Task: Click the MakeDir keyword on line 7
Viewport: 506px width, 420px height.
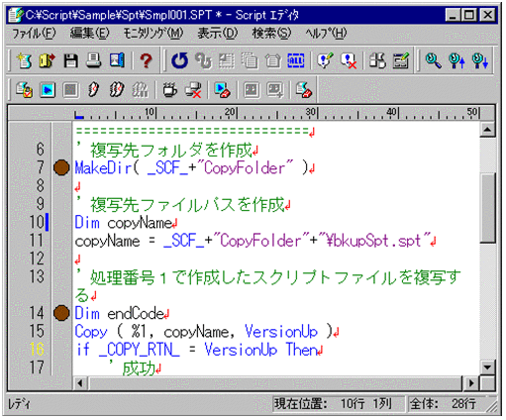Action: [103, 167]
